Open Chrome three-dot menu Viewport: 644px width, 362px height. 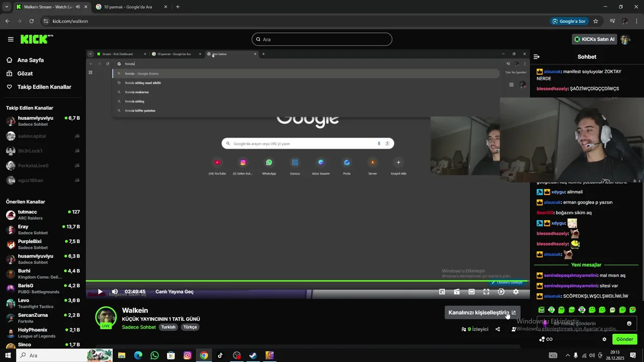[x=637, y=21]
